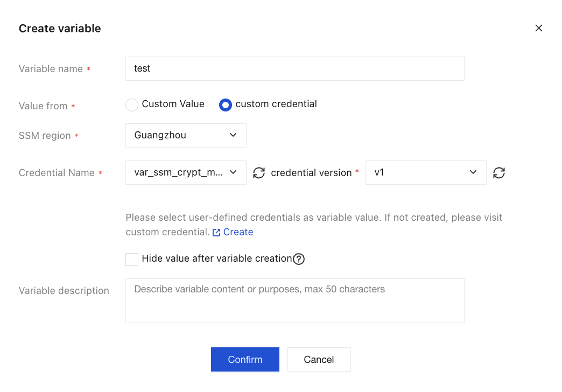The width and height of the screenshot is (562, 392).
Task: Select the custom credential radio button
Action: (226, 104)
